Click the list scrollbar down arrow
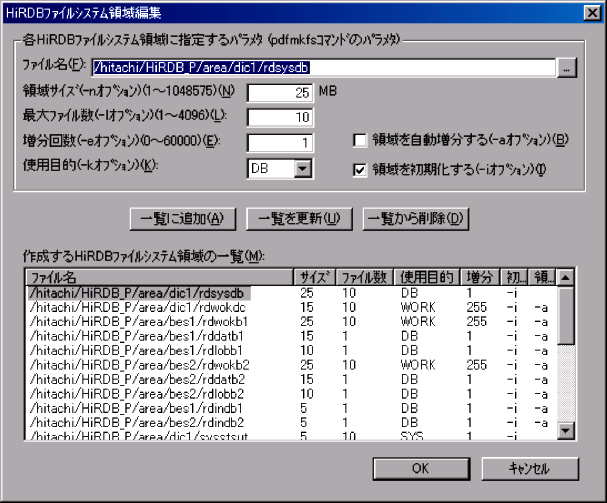 pos(566,431)
